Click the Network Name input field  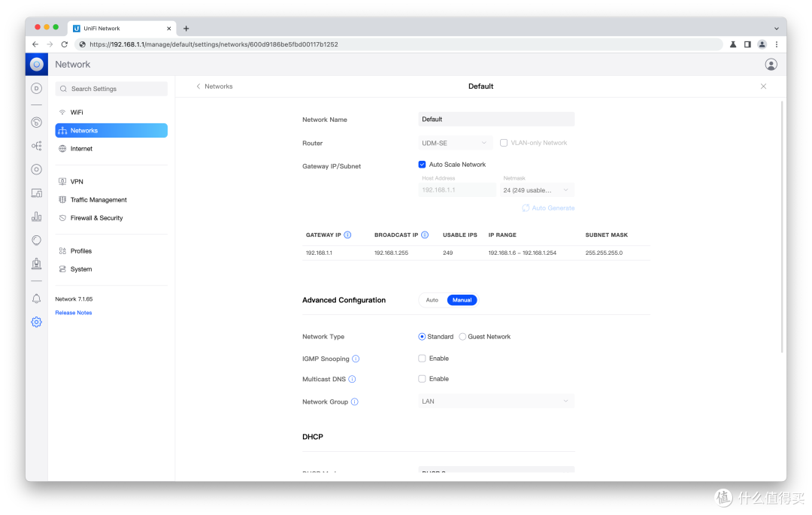(495, 120)
